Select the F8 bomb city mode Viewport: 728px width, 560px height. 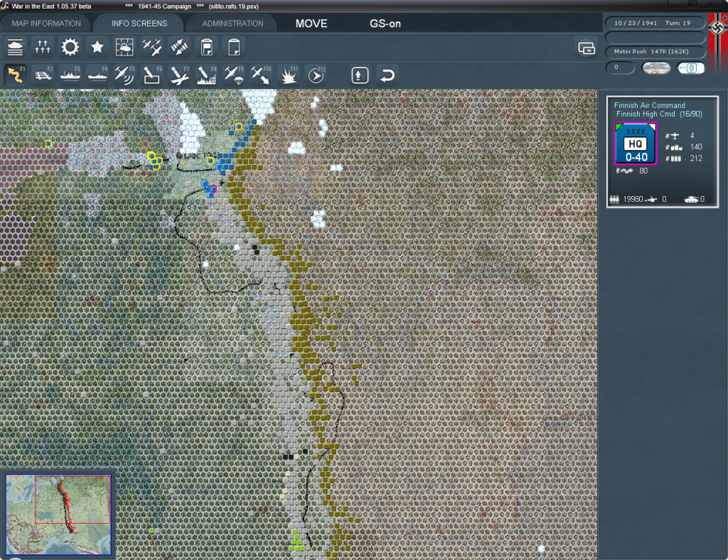(206, 75)
